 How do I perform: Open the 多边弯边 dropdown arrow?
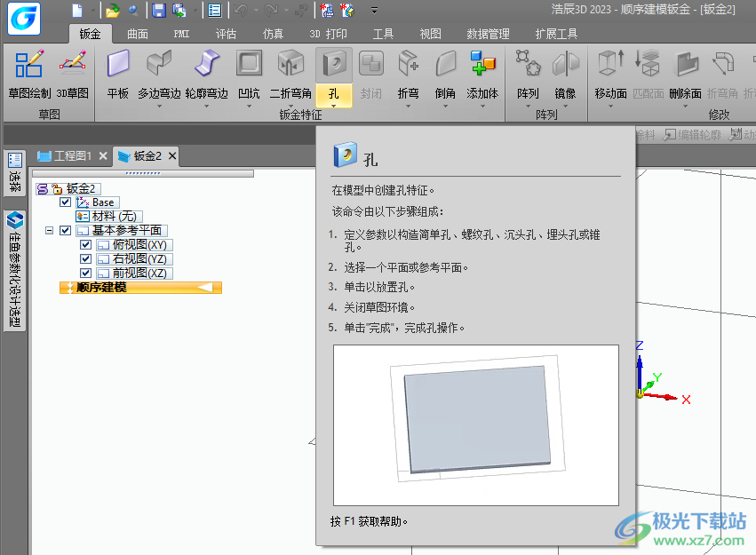pyautogui.click(x=159, y=106)
